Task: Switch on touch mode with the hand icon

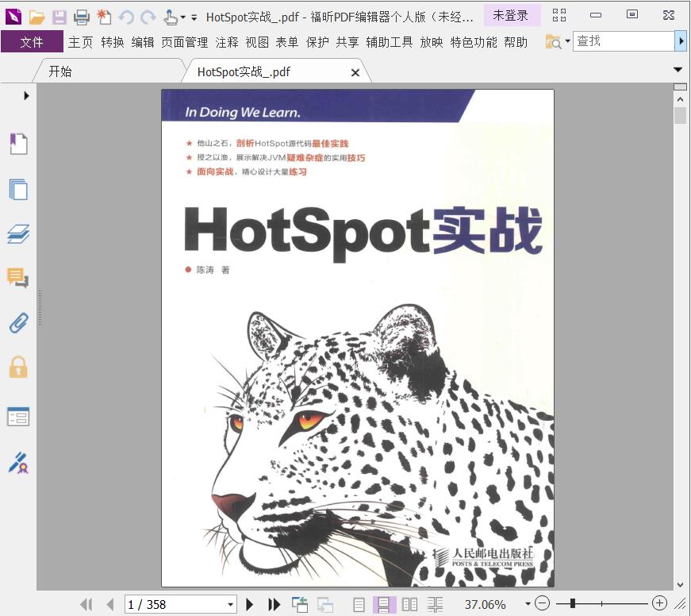Action: (170, 17)
